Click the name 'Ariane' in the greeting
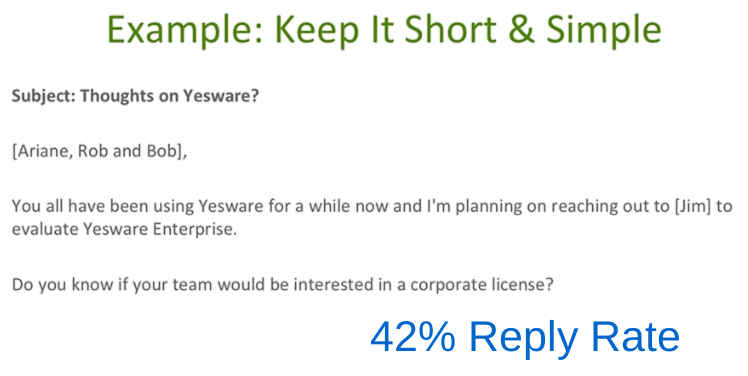 tap(42, 151)
